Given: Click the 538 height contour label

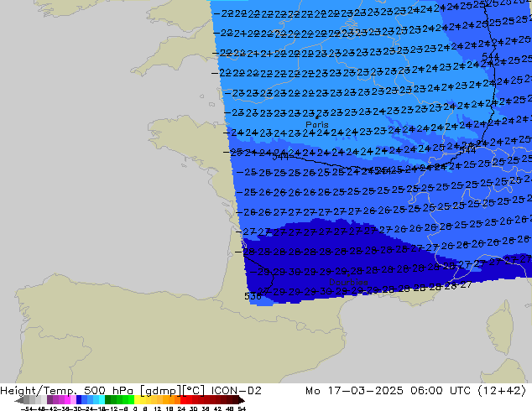Looking at the screenshot, I should pos(253,296).
